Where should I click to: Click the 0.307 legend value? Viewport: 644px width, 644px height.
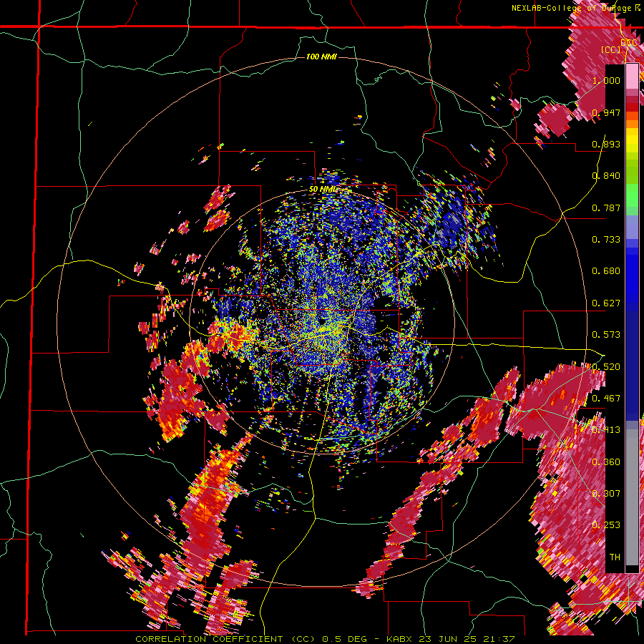pos(606,494)
